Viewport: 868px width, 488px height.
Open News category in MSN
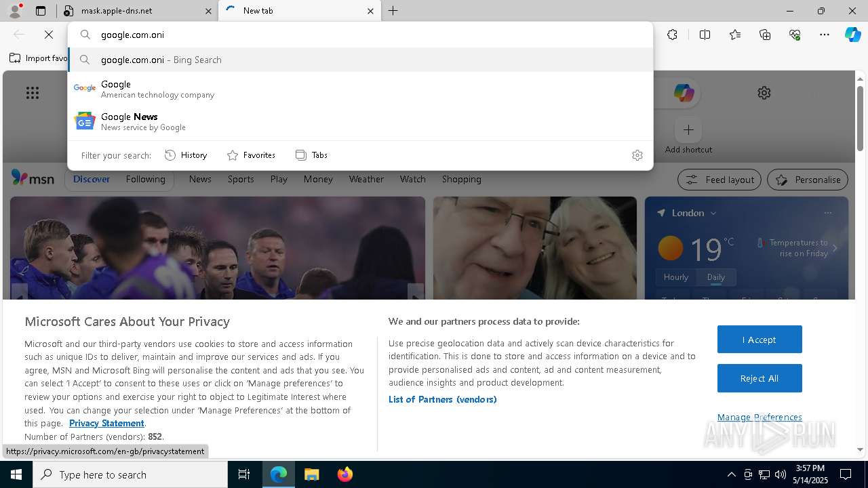point(200,179)
